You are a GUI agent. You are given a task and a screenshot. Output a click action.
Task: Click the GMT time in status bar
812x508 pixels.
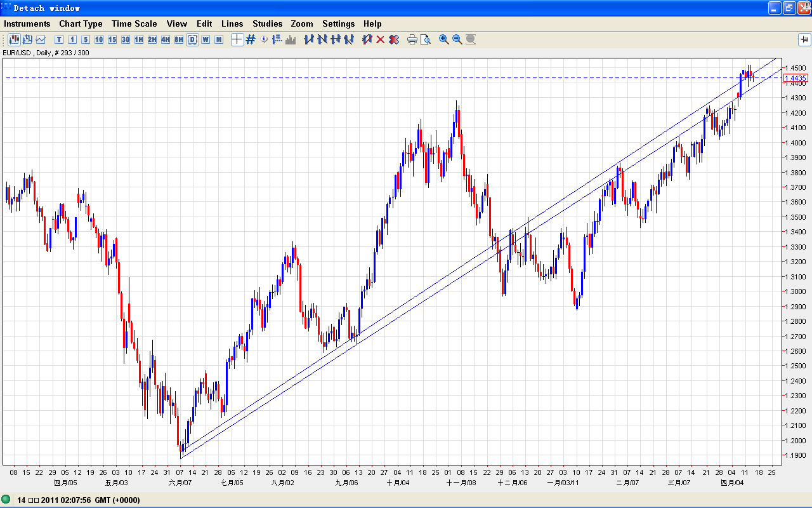click(79, 500)
